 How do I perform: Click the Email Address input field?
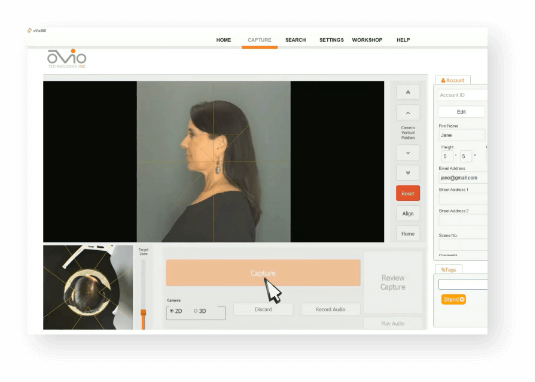coord(463,178)
